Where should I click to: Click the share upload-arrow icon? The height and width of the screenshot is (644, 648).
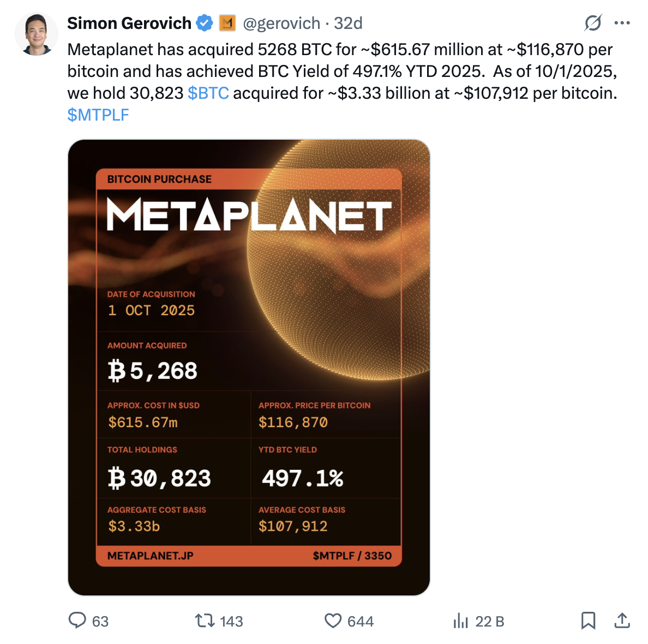pos(622,621)
